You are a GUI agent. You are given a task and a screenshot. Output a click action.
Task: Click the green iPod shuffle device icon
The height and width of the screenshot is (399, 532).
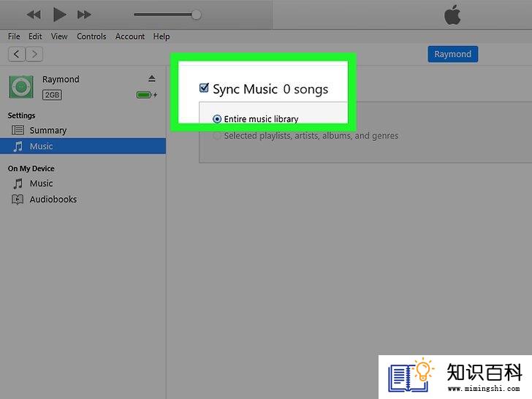21,87
